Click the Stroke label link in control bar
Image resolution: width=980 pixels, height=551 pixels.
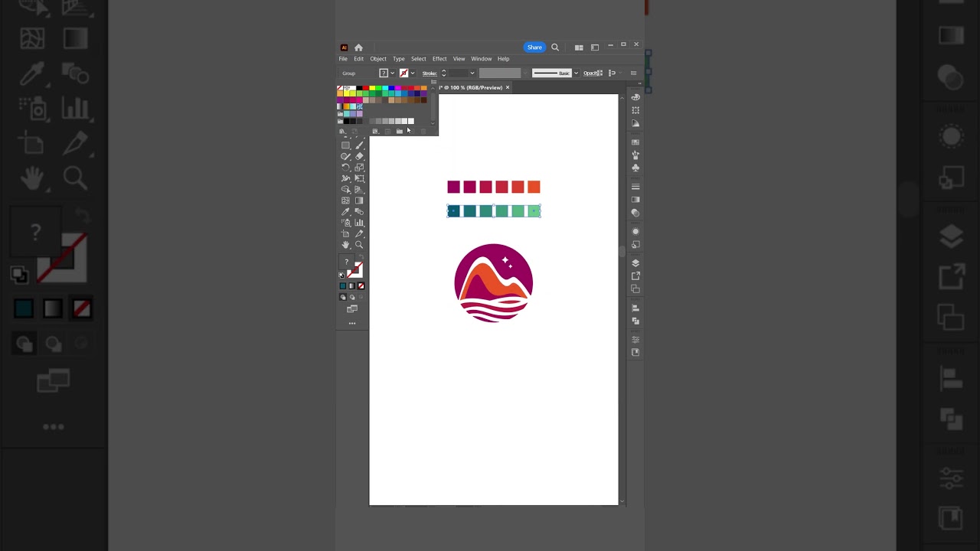tap(430, 73)
